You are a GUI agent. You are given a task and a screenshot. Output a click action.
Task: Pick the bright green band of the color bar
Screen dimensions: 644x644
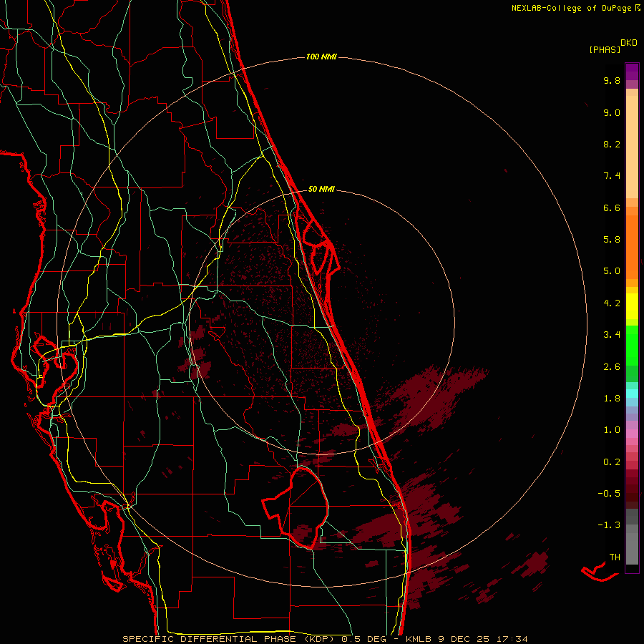tap(632, 346)
